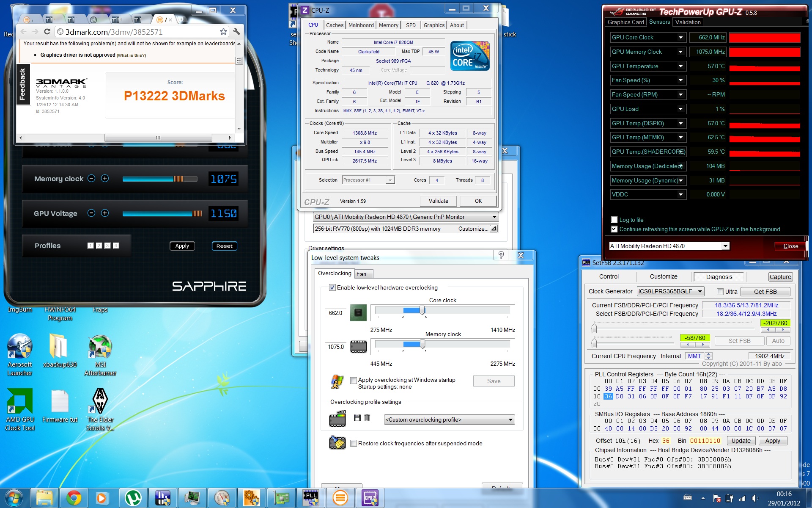812x508 pixels.
Task: Open uTorrent from the taskbar
Action: (133, 498)
